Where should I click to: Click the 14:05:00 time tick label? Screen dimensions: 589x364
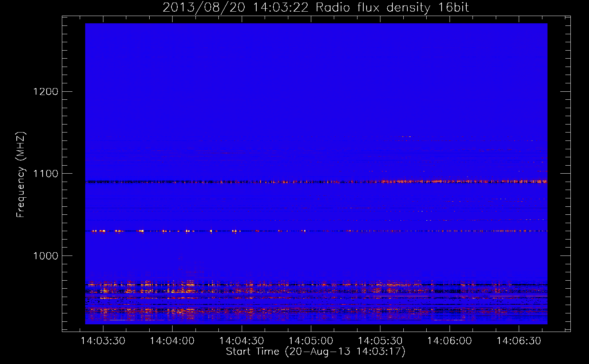311,341
